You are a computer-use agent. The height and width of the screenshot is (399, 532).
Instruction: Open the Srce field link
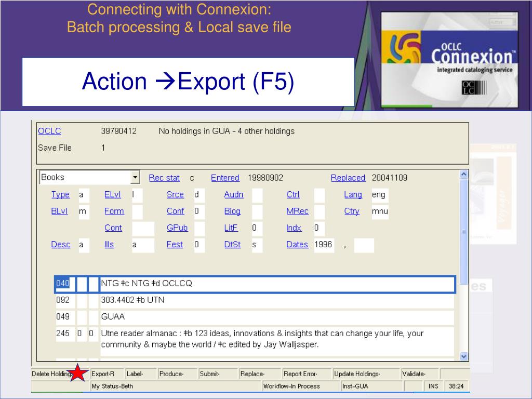pos(175,194)
